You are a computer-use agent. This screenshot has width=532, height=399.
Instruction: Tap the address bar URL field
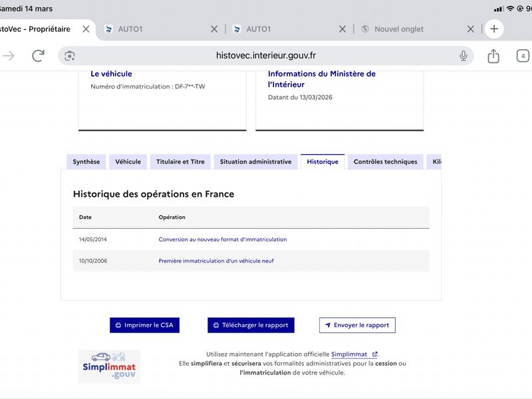266,56
